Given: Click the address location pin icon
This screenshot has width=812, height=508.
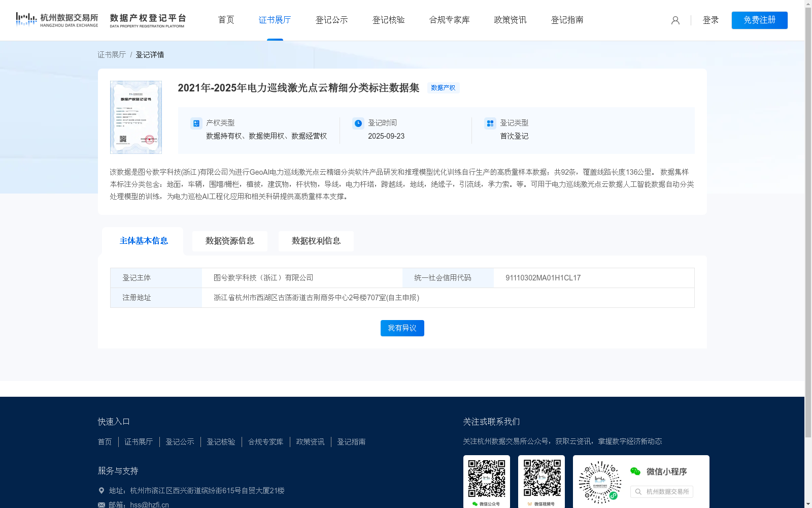Looking at the screenshot, I should click(101, 491).
